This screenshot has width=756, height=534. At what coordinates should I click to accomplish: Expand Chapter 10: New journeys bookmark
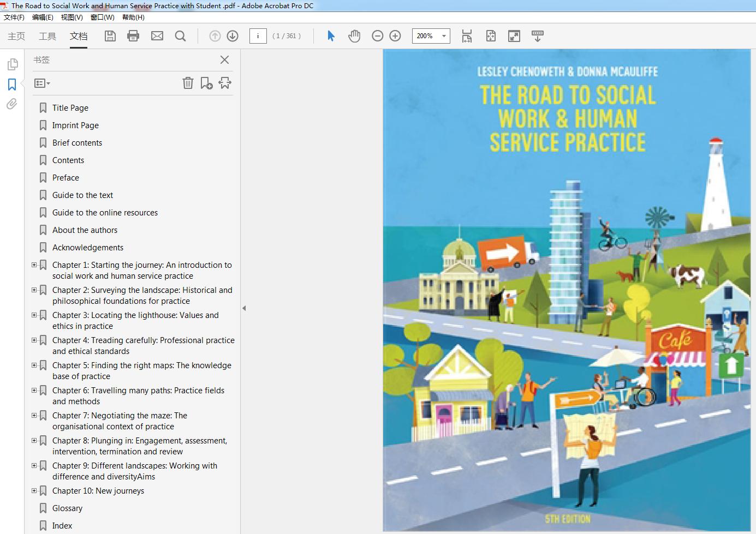coord(34,491)
